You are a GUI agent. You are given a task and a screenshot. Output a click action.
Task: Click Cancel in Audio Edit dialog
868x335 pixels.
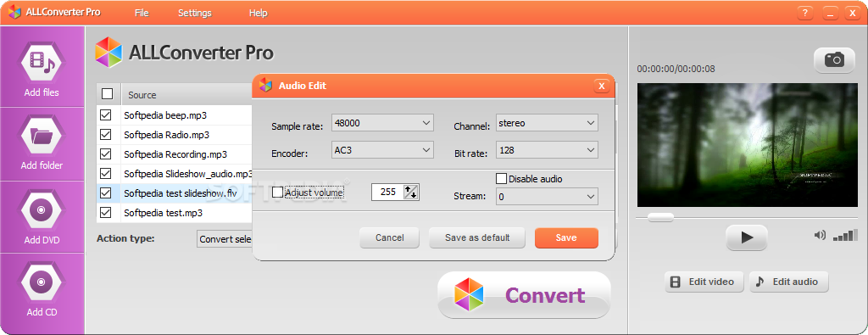click(390, 237)
